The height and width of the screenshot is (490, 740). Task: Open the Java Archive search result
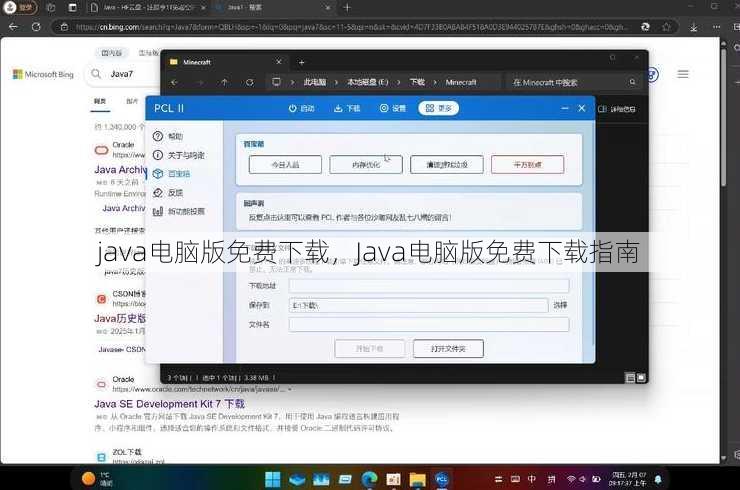120,169
